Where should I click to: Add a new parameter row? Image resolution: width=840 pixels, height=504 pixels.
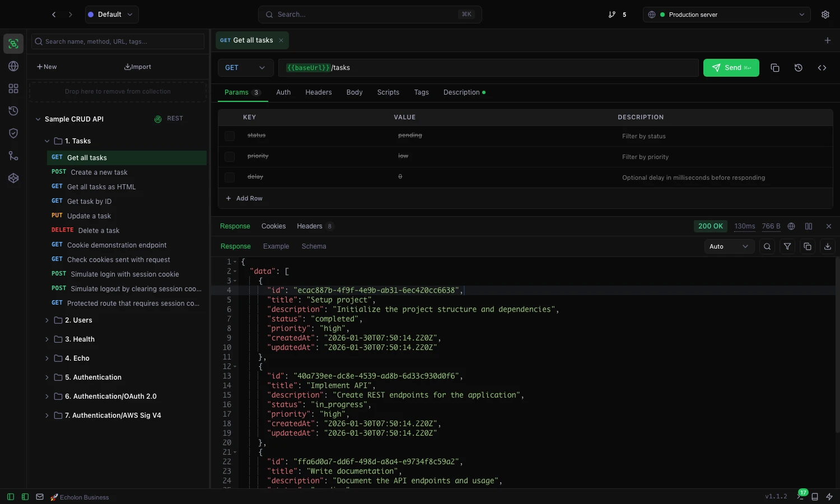(x=244, y=198)
